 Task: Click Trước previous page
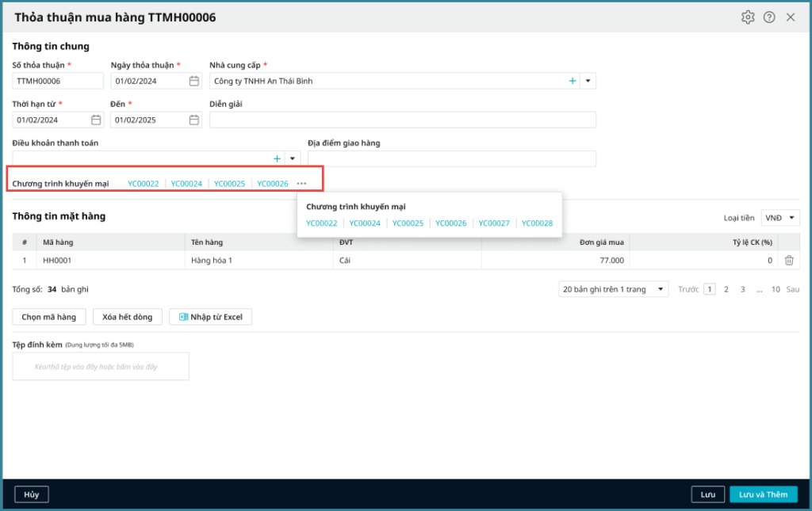[x=688, y=289]
